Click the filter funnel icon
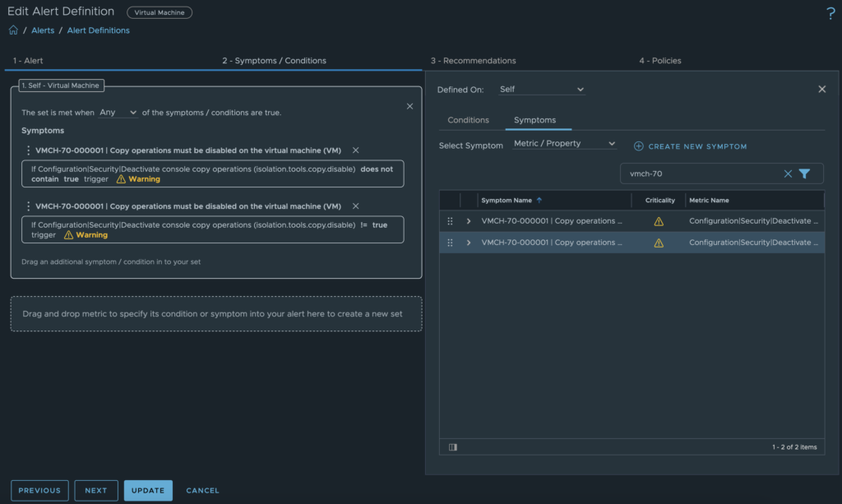This screenshot has height=504, width=842. [804, 173]
